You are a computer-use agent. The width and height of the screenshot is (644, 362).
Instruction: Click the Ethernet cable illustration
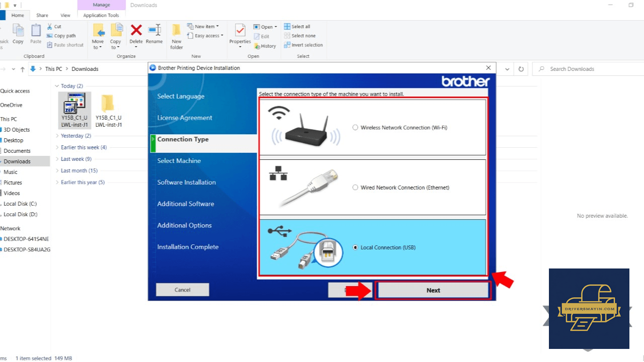(304, 187)
